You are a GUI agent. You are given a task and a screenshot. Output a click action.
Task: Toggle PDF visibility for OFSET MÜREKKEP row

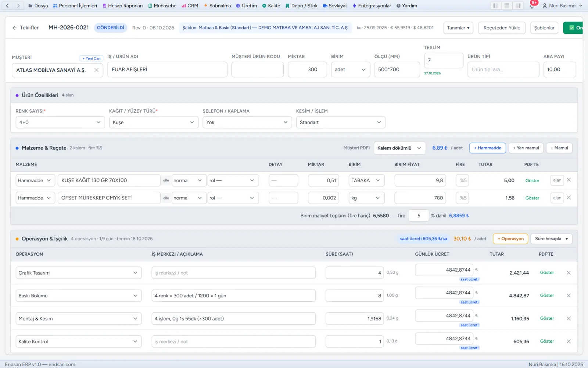[532, 198]
